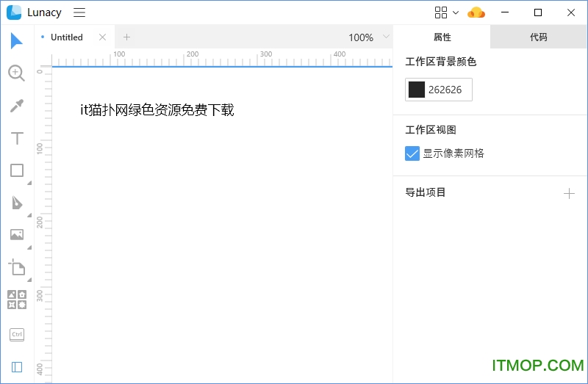Image resolution: width=588 pixels, height=384 pixels.
Task: Expand the Image tool submenu triangle
Action: click(29, 247)
